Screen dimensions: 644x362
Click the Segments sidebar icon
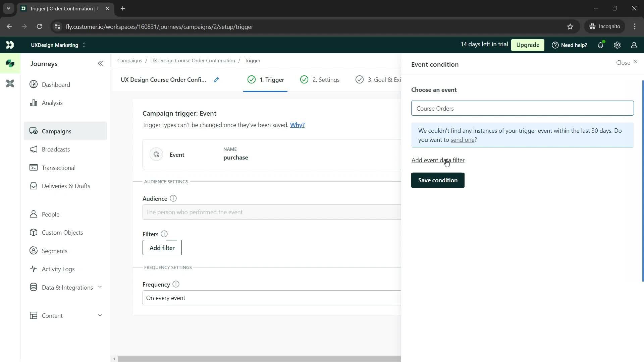click(34, 251)
